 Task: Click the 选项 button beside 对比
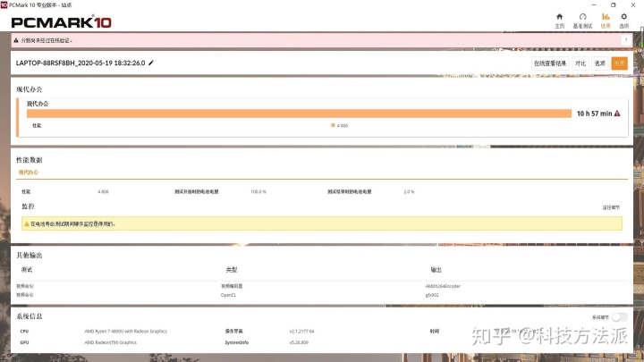tap(600, 63)
